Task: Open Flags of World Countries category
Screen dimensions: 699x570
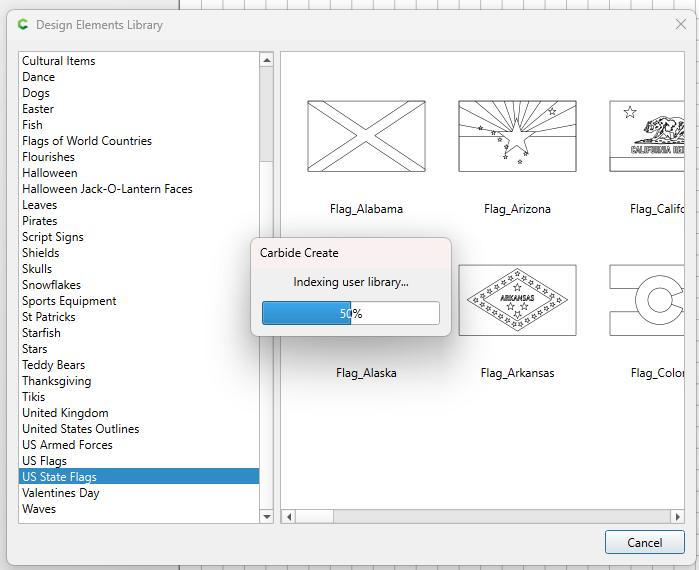Action: coord(139,141)
